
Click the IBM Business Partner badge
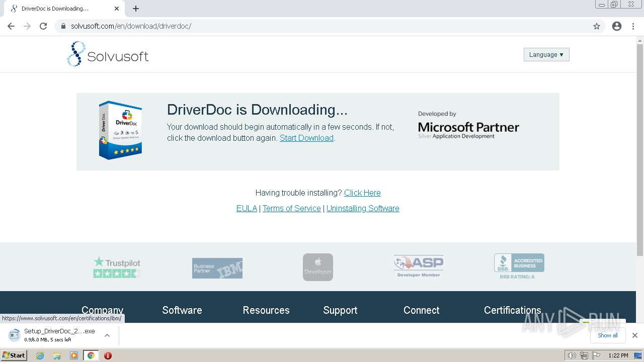[217, 268]
